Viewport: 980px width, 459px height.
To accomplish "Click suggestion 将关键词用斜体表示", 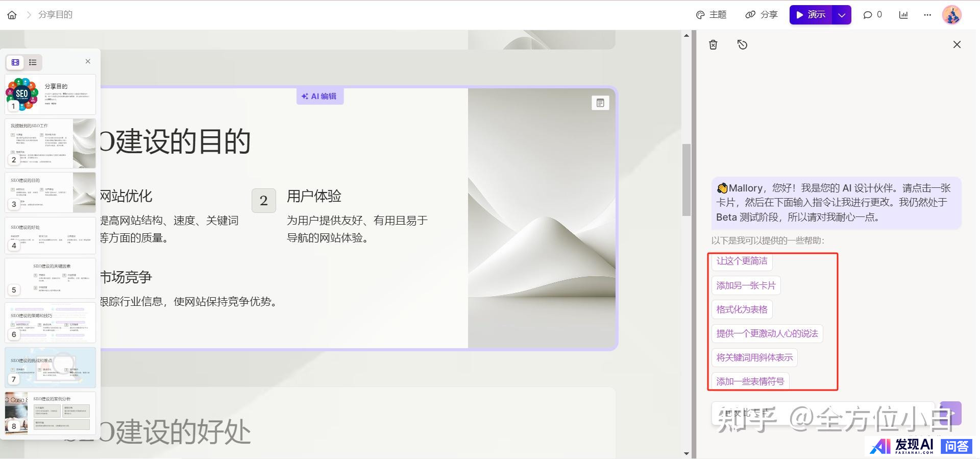I will pos(754,357).
